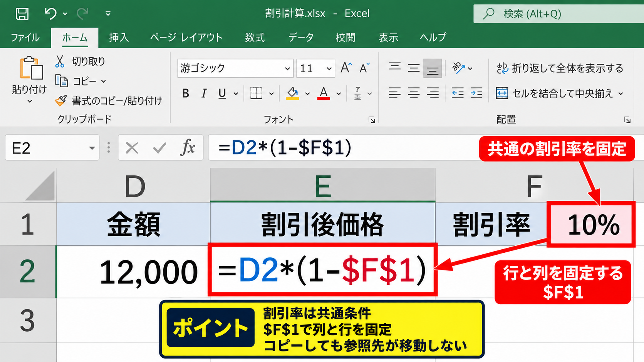Image resolution: width=644 pixels, height=362 pixels.
Task: Click 書式のコピー/貼り付け format painter
Action: [x=109, y=101]
